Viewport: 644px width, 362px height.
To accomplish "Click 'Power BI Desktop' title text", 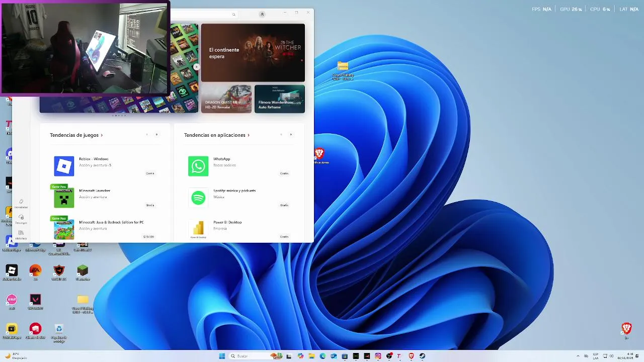I will point(227,222).
